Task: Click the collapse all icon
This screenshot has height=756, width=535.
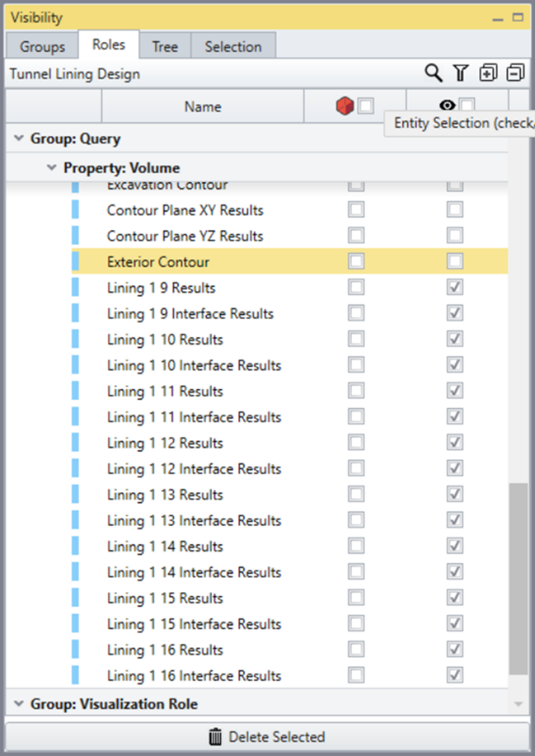Action: point(515,73)
